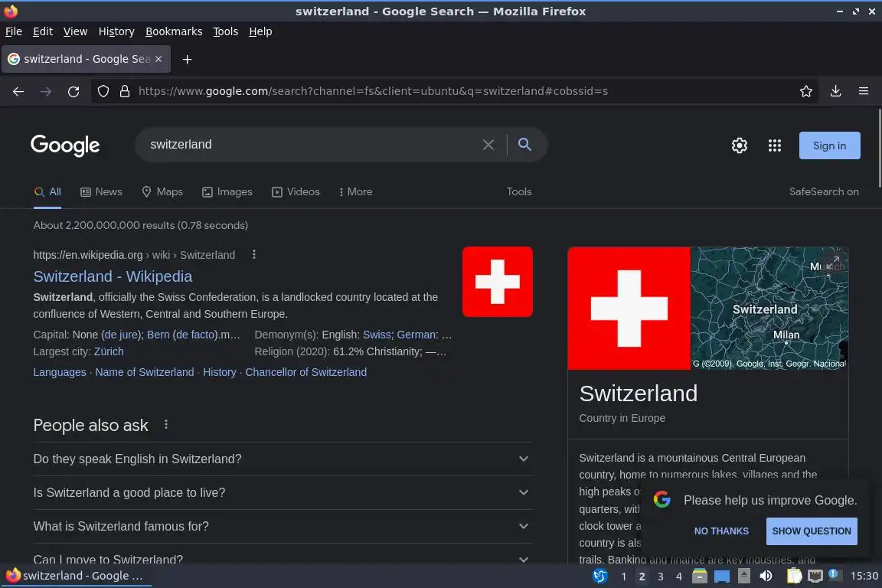Bookmark this page with the star
The width and height of the screenshot is (882, 588).
[806, 91]
